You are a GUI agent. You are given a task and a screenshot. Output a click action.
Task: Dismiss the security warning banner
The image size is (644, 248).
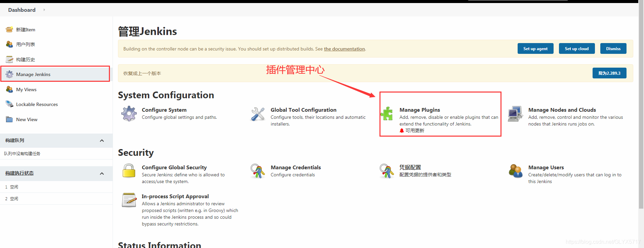[613, 48]
